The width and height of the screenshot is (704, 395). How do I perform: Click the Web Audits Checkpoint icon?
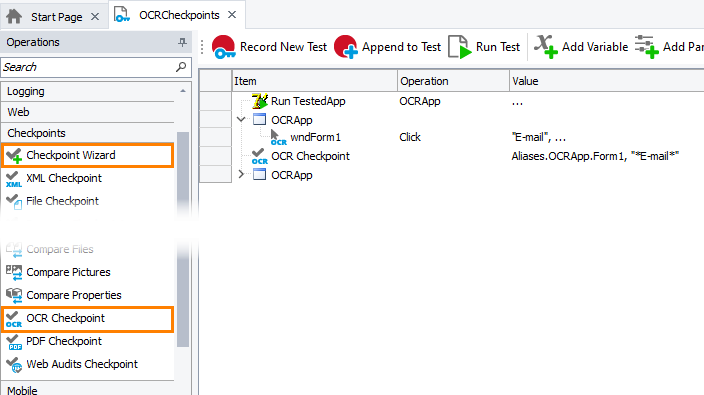[14, 364]
